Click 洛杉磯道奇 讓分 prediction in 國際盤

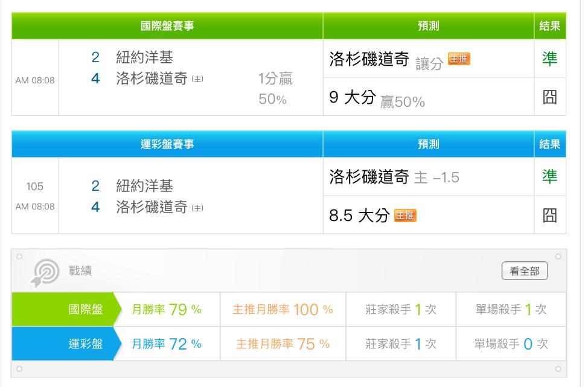pyautogui.click(x=428, y=59)
